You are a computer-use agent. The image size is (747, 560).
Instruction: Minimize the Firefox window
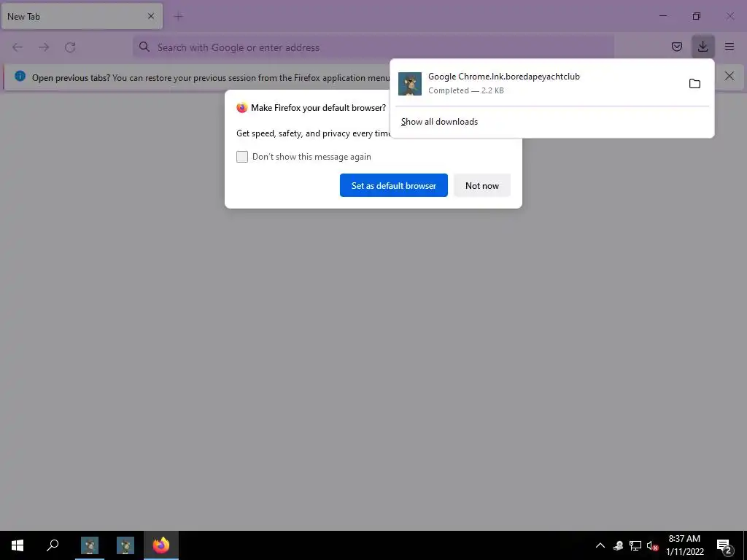(662, 16)
